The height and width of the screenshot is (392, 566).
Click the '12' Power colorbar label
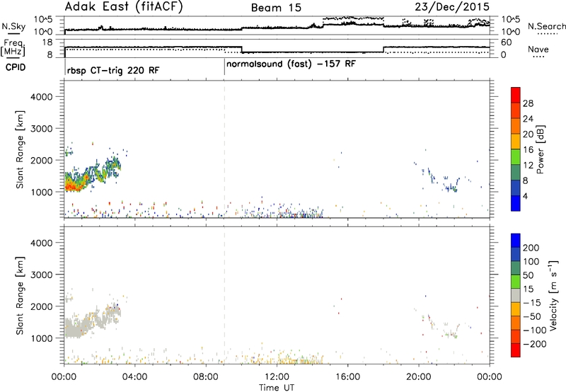(528, 166)
